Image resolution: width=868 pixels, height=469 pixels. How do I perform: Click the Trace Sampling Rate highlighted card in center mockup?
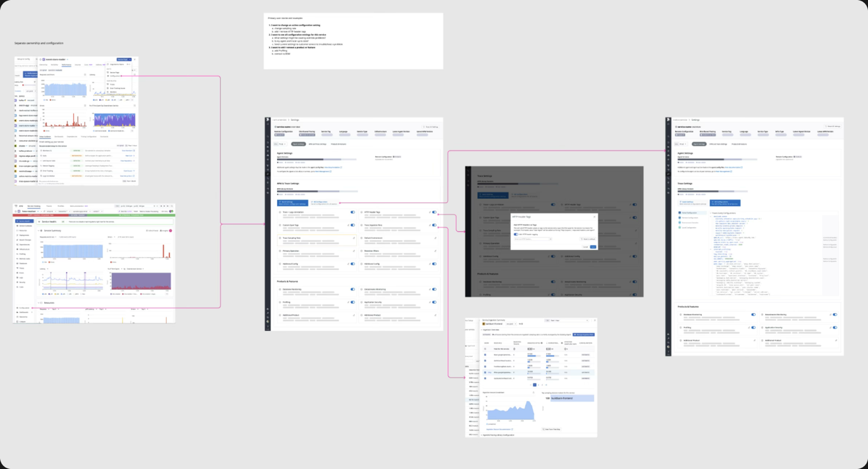click(x=317, y=240)
